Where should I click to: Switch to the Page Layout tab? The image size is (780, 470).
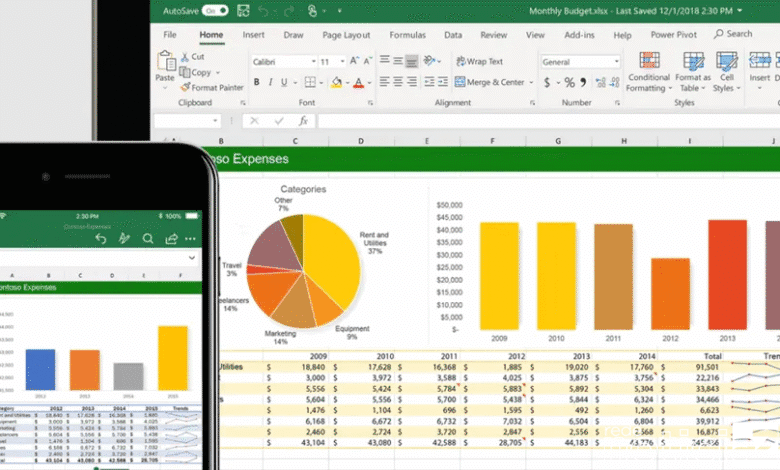346,35
